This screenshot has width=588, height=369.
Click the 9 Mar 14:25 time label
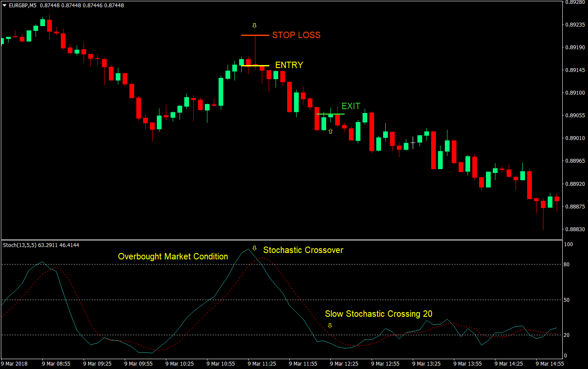coord(509,363)
